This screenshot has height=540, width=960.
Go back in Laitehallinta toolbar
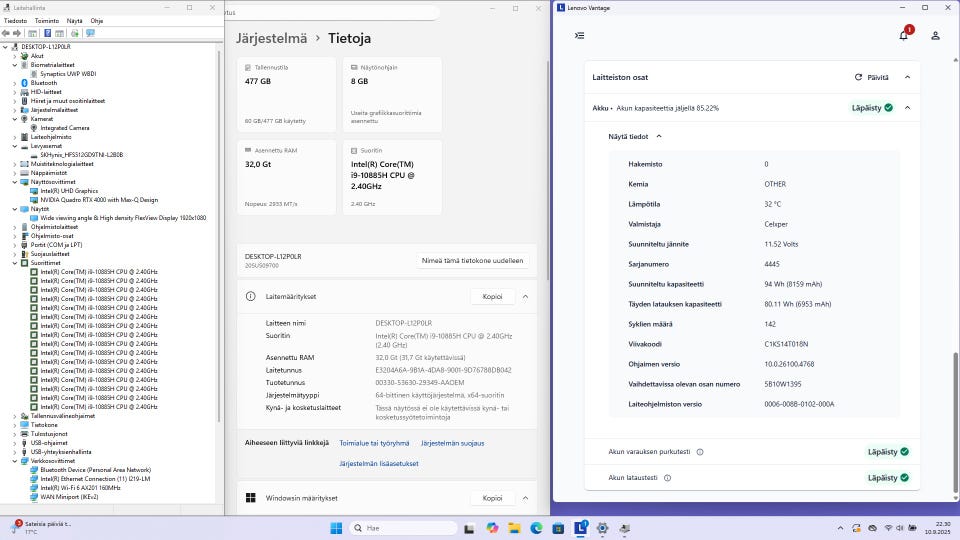[6, 33]
